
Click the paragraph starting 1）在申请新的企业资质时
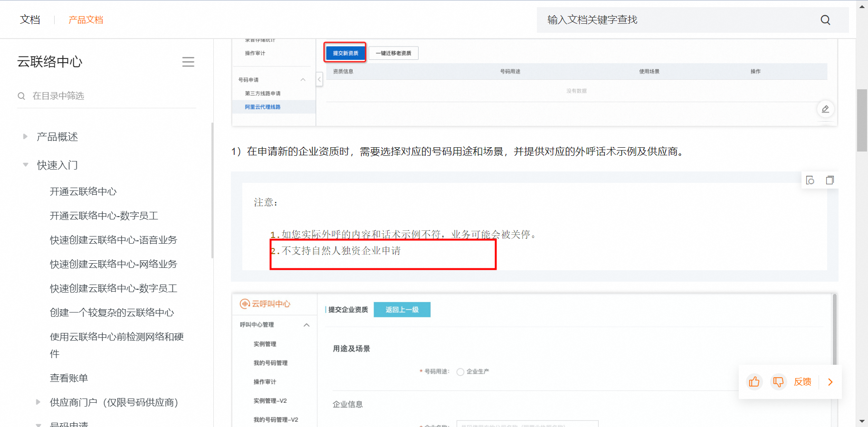click(x=459, y=152)
